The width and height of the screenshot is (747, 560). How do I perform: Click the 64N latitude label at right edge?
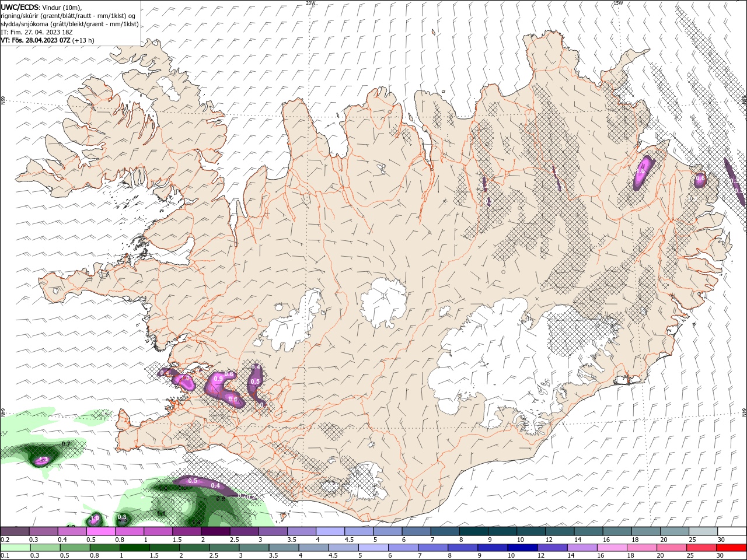tap(744, 412)
